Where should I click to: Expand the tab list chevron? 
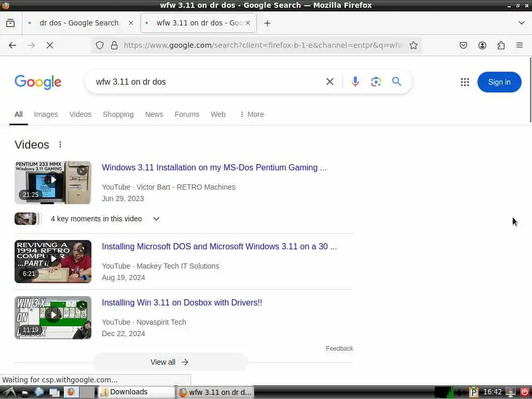click(x=522, y=23)
